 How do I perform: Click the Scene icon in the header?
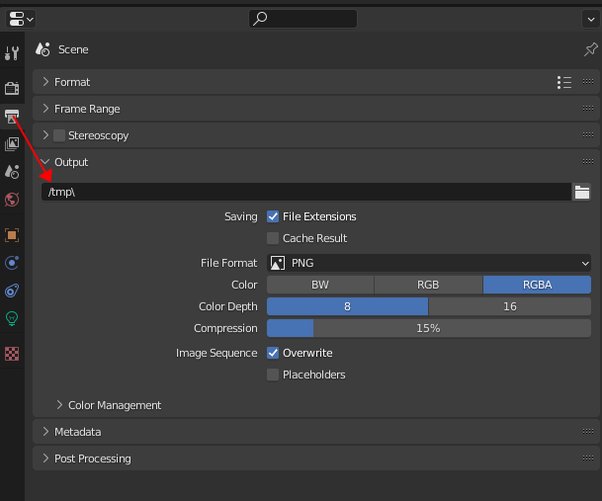(43, 50)
